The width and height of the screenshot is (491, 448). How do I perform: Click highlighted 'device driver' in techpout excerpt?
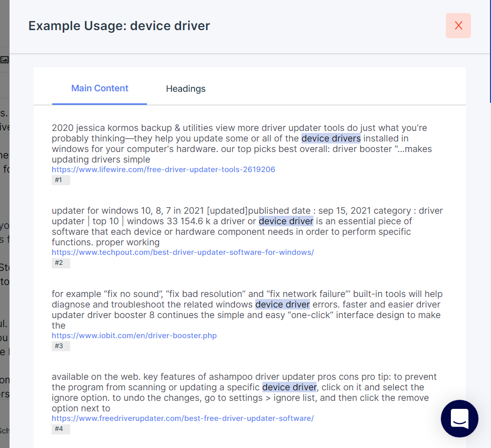tap(286, 221)
